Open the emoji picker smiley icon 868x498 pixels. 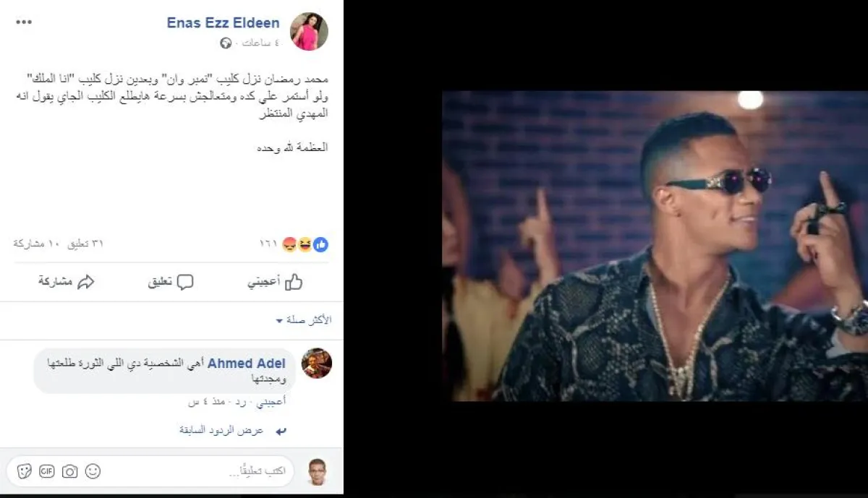[93, 471]
